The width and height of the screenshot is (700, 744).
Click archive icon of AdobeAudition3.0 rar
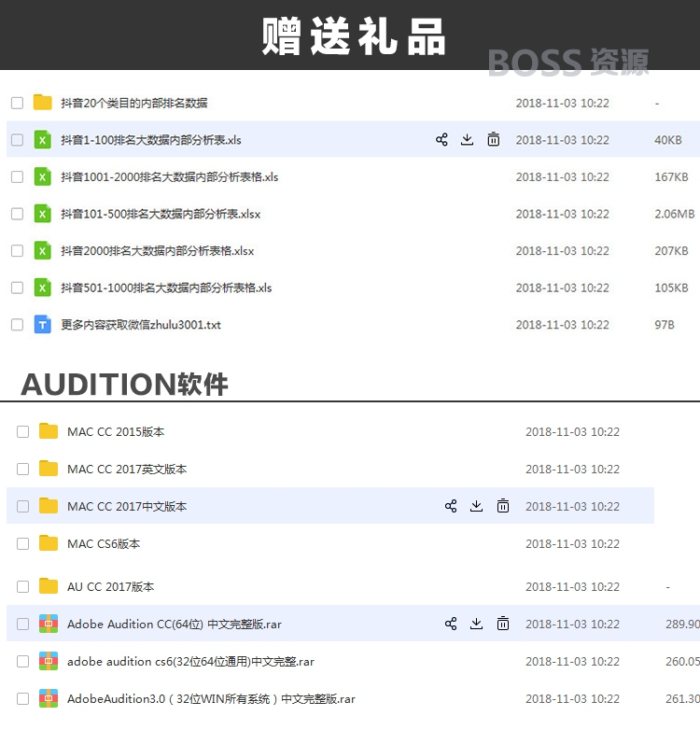click(x=49, y=698)
